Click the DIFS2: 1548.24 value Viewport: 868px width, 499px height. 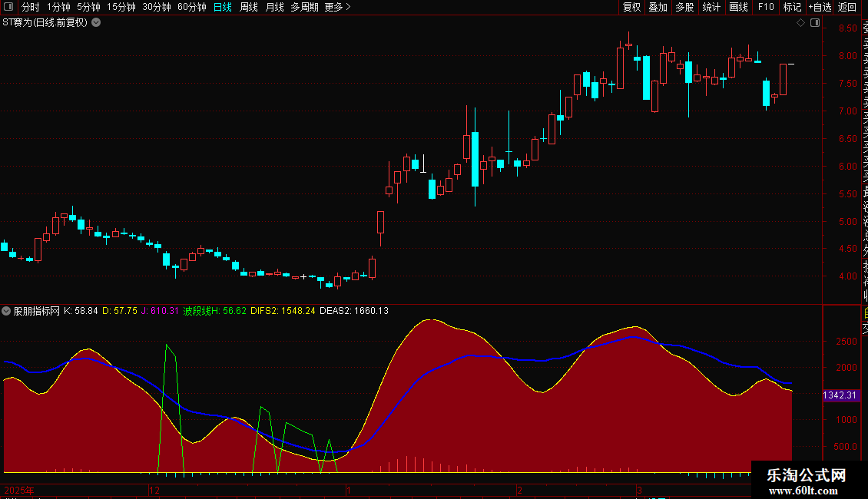(x=283, y=311)
